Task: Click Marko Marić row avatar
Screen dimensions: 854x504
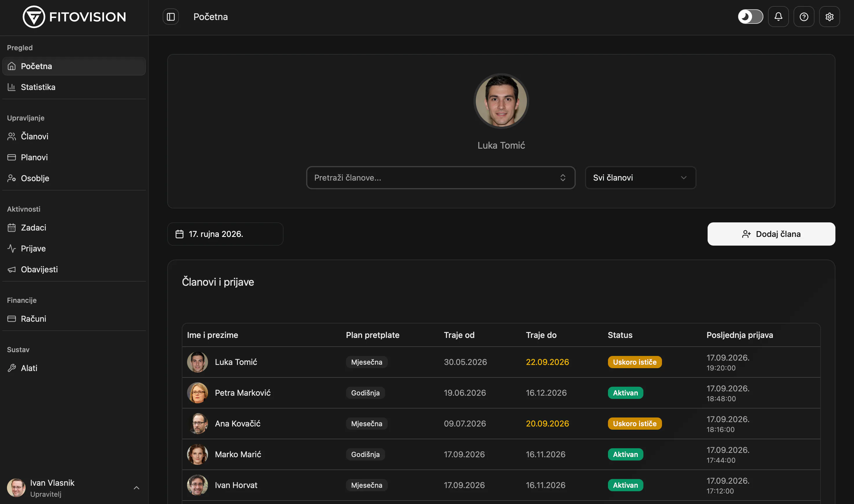Action: pyautogui.click(x=197, y=454)
